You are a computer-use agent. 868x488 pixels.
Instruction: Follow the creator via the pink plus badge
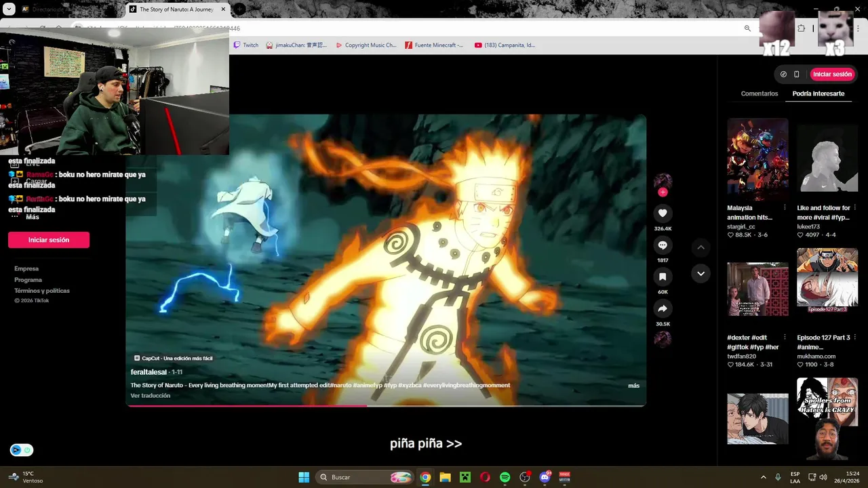(x=663, y=192)
